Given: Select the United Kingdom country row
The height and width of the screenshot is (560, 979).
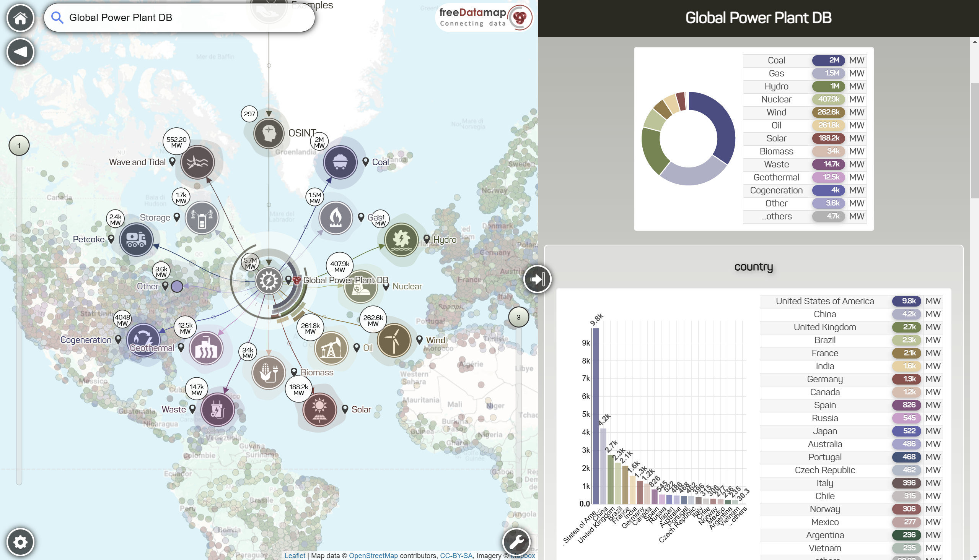Looking at the screenshot, I should pyautogui.click(x=851, y=327).
